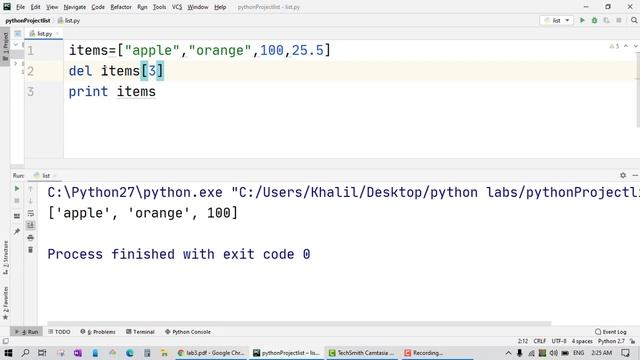Open the Python Console tool window

click(x=188, y=332)
